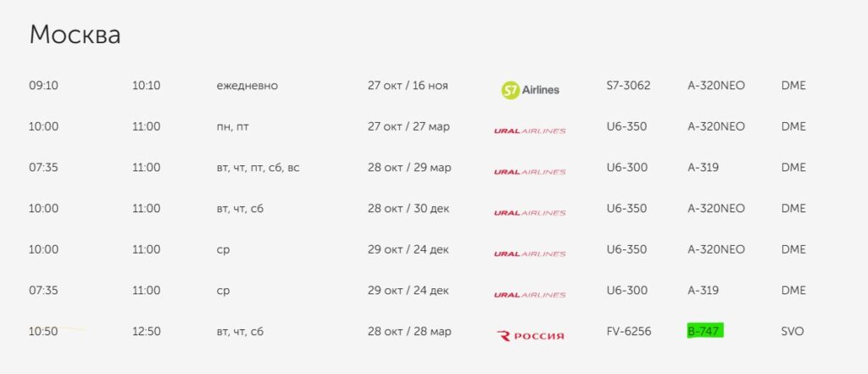
Task: Click the 10:50 departure time
Action: (x=42, y=332)
